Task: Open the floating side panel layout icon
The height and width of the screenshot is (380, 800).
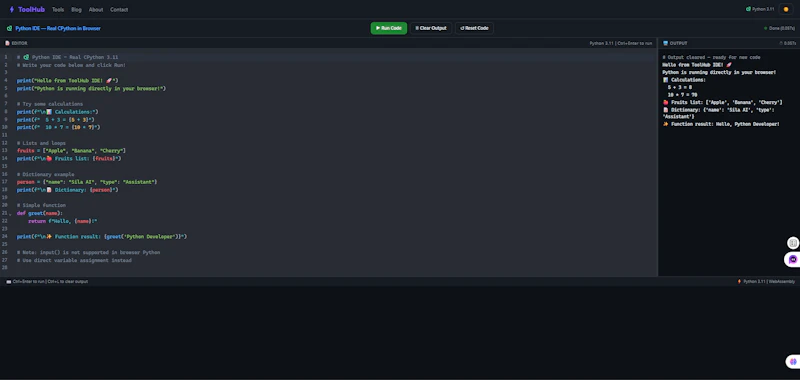Action: 792,243
